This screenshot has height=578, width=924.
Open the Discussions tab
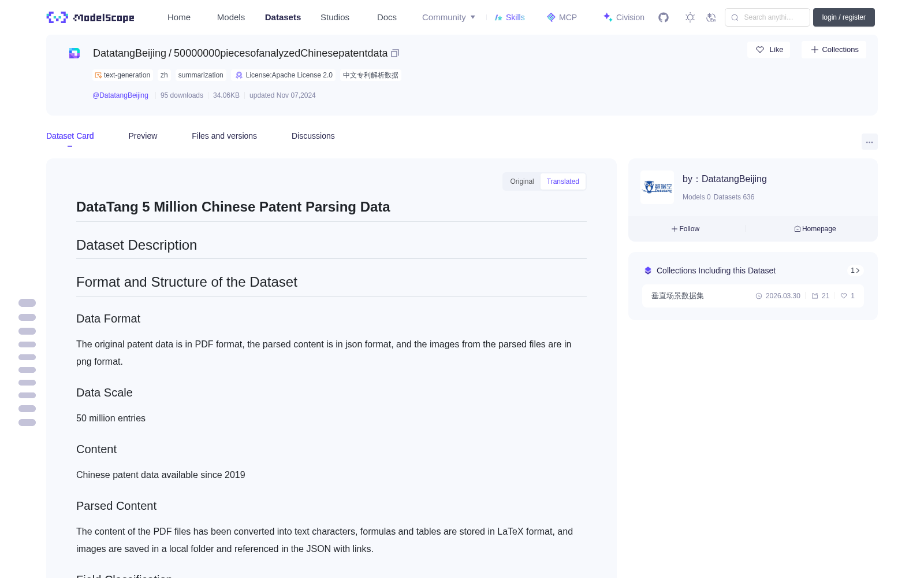[x=313, y=136]
